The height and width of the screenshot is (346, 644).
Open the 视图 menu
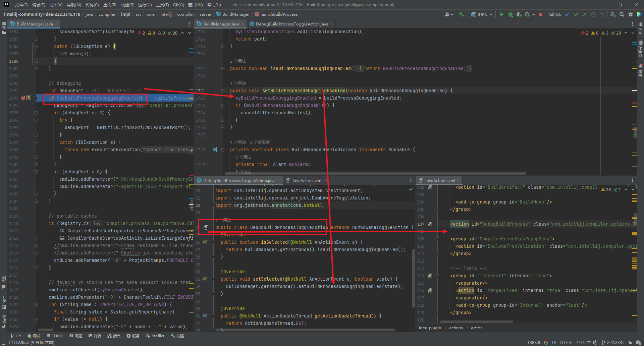click(55, 5)
